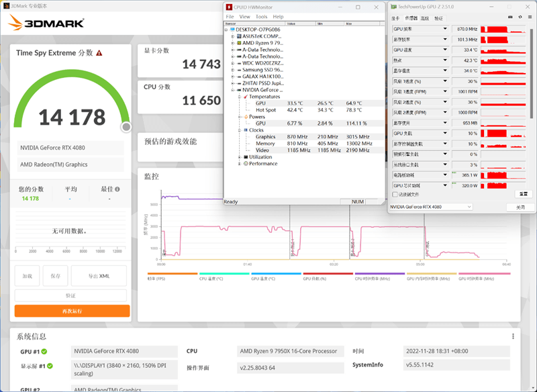Click the CPU icon beside AMD Ryzen 9 79...
The width and height of the screenshot is (537, 392).
tap(239, 43)
